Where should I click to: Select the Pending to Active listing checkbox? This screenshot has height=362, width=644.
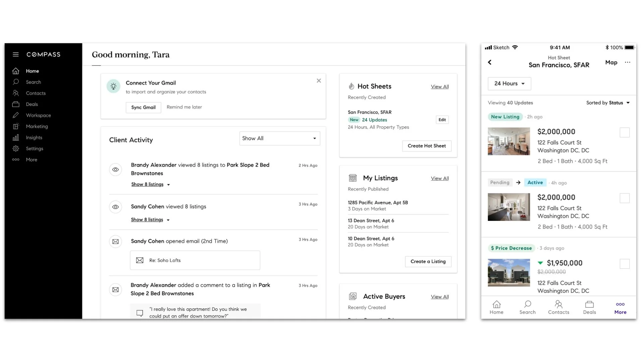pyautogui.click(x=625, y=198)
